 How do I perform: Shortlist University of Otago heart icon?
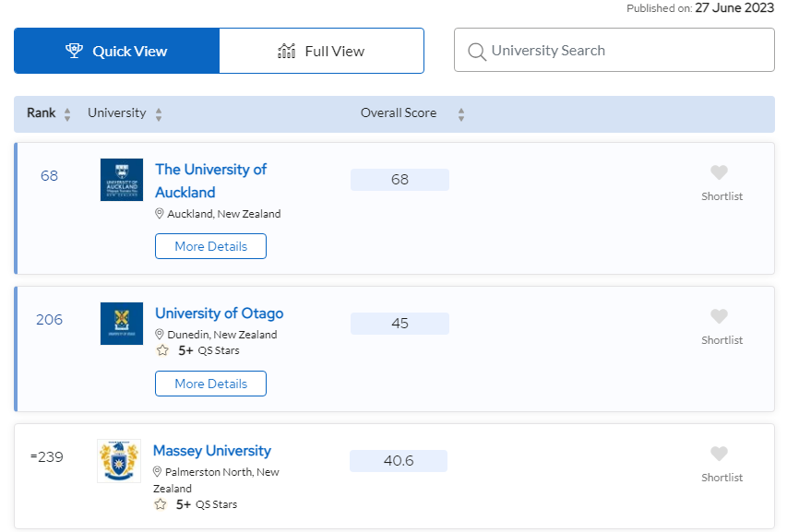pos(720,316)
